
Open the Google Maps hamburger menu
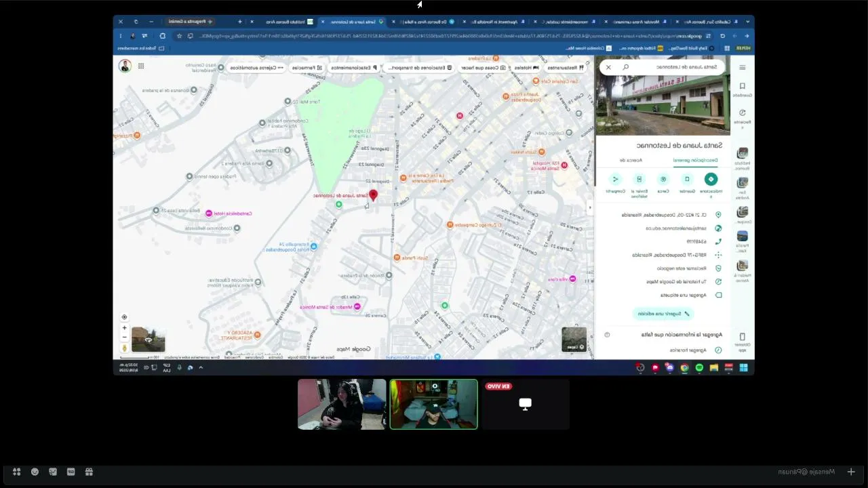[x=742, y=67]
